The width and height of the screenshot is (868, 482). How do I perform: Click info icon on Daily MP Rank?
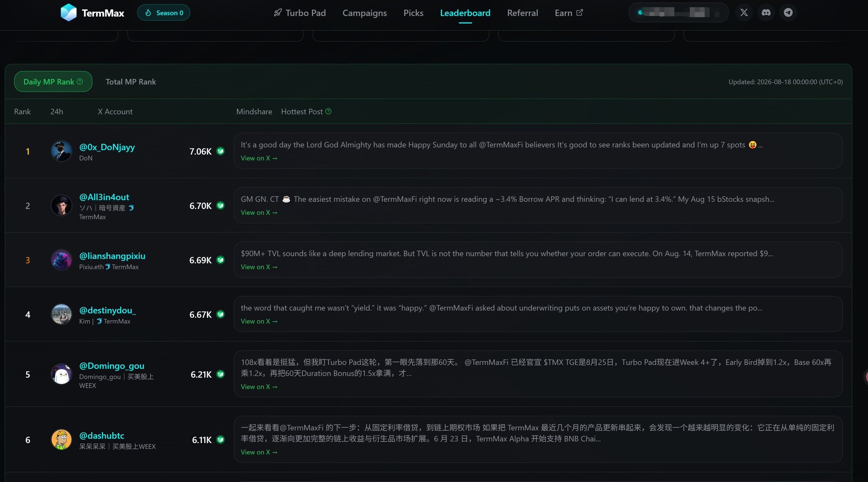(x=80, y=81)
